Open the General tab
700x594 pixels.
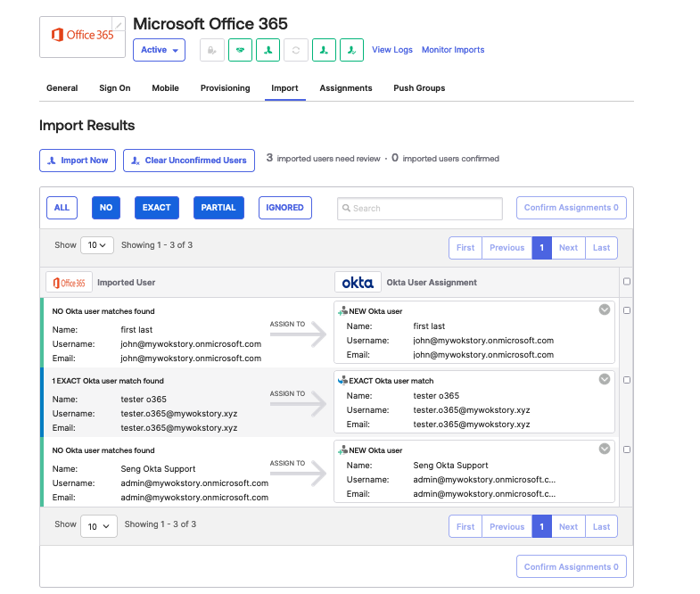point(62,88)
